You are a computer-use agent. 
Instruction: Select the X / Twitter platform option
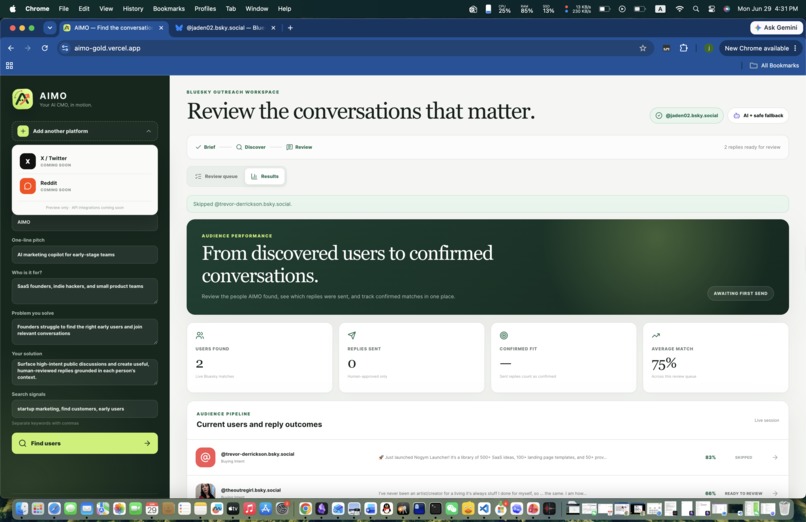coord(85,161)
